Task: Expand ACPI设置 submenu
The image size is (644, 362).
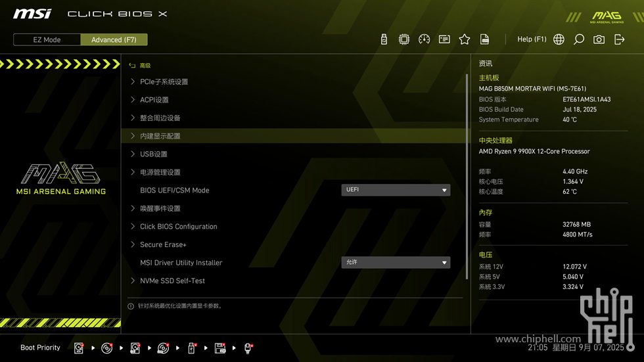Action: 295,100
